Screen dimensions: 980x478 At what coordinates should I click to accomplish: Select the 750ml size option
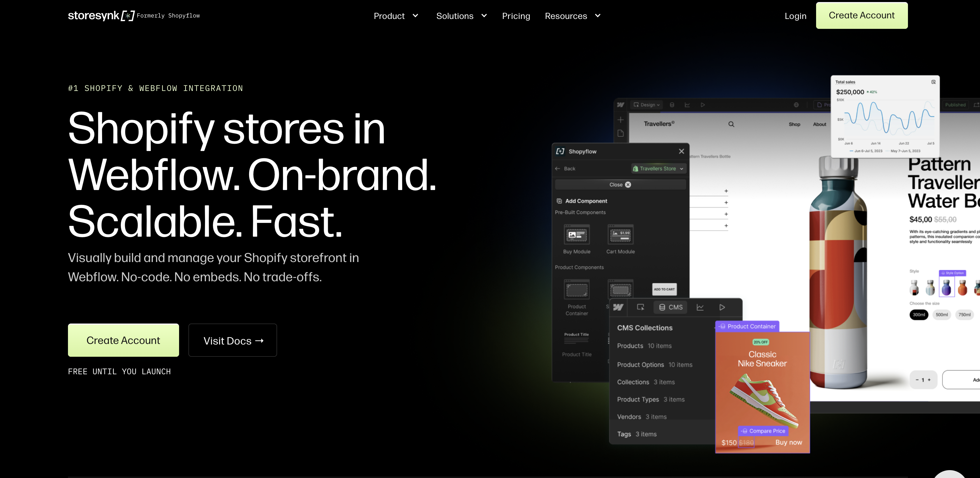point(965,315)
